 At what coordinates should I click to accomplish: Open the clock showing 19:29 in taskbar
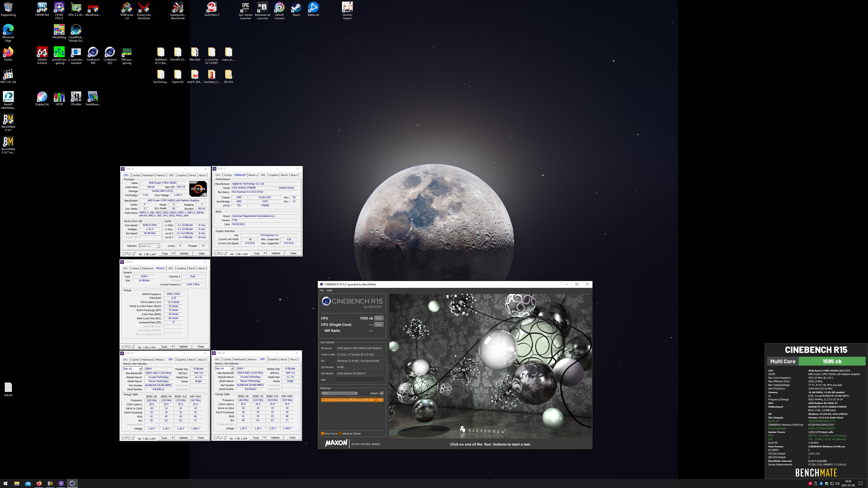click(x=848, y=483)
